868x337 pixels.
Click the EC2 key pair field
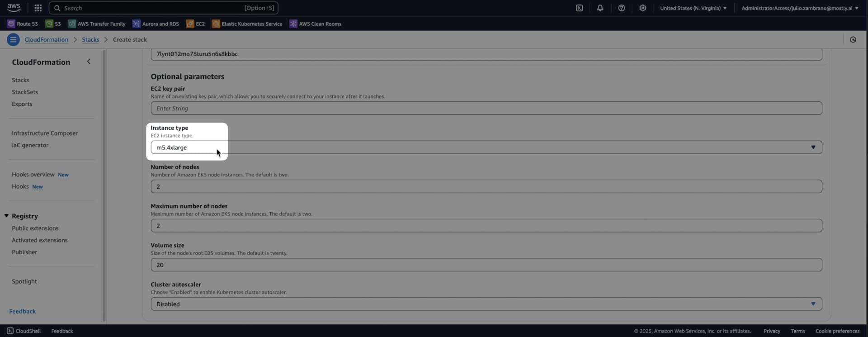pos(486,108)
